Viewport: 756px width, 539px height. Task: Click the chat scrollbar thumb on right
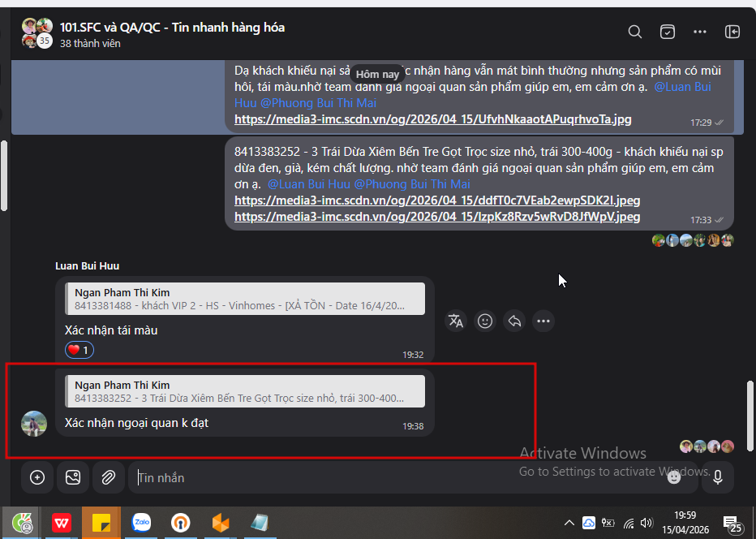click(750, 416)
